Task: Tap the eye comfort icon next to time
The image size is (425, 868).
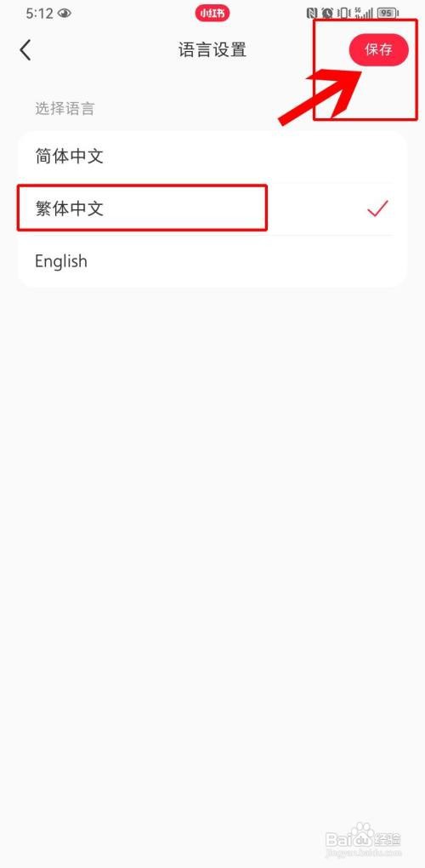Action: click(65, 13)
